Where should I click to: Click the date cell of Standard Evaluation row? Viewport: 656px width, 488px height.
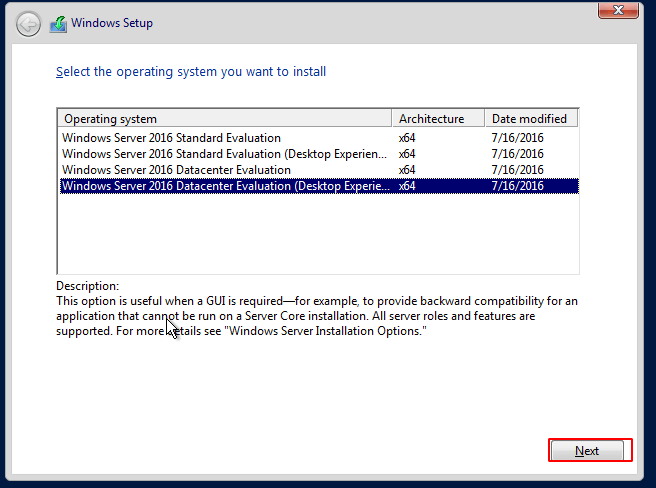click(x=517, y=138)
